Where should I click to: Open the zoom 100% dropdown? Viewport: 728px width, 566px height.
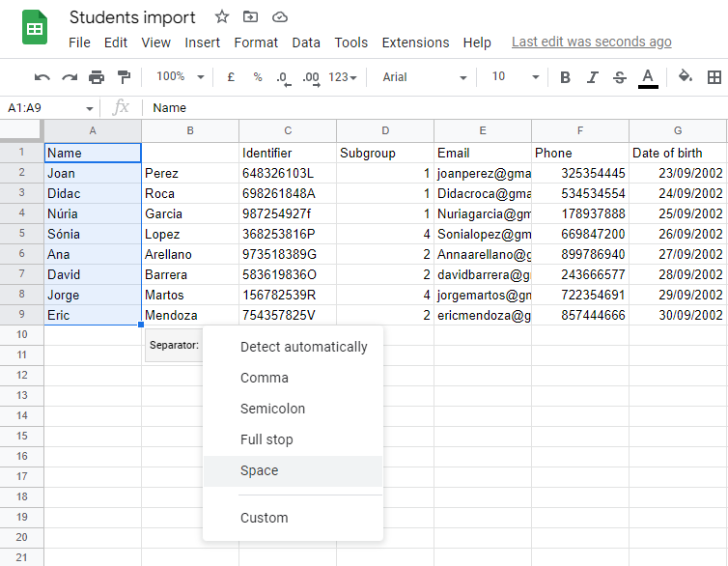pos(181,77)
